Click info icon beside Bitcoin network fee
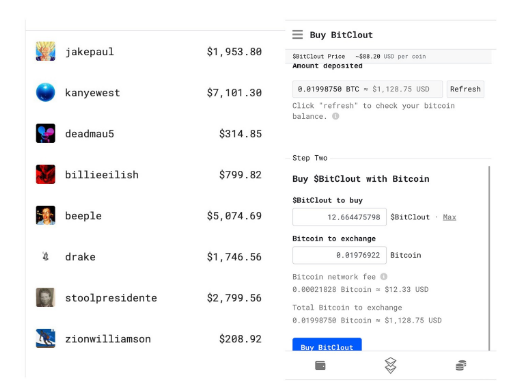Screen dimensions: 512x381 tap(384, 276)
